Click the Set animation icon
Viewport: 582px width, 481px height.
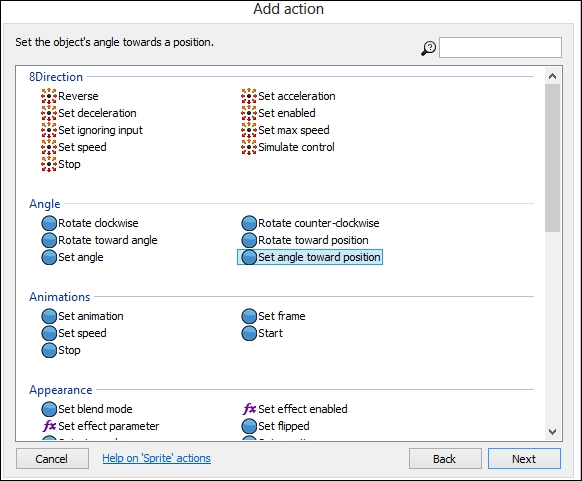pyautogui.click(x=49, y=316)
